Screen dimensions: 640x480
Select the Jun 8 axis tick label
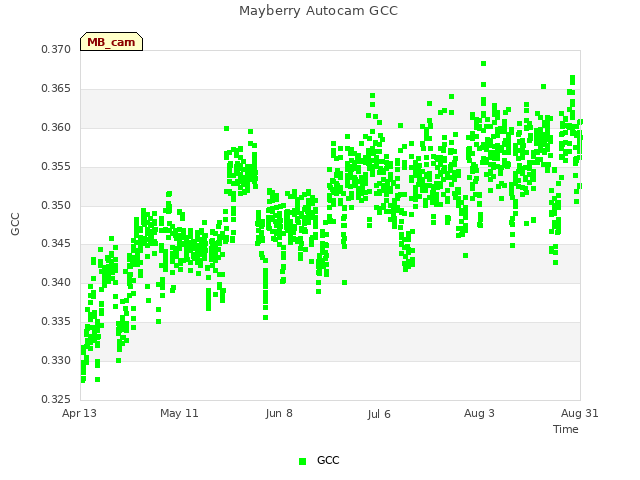pos(279,413)
